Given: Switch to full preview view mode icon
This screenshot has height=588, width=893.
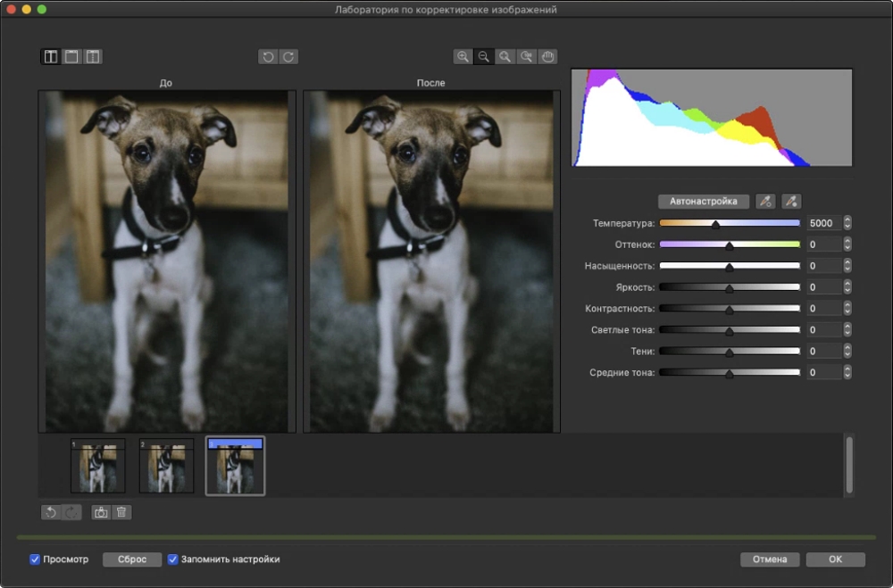Looking at the screenshot, I should 71,57.
